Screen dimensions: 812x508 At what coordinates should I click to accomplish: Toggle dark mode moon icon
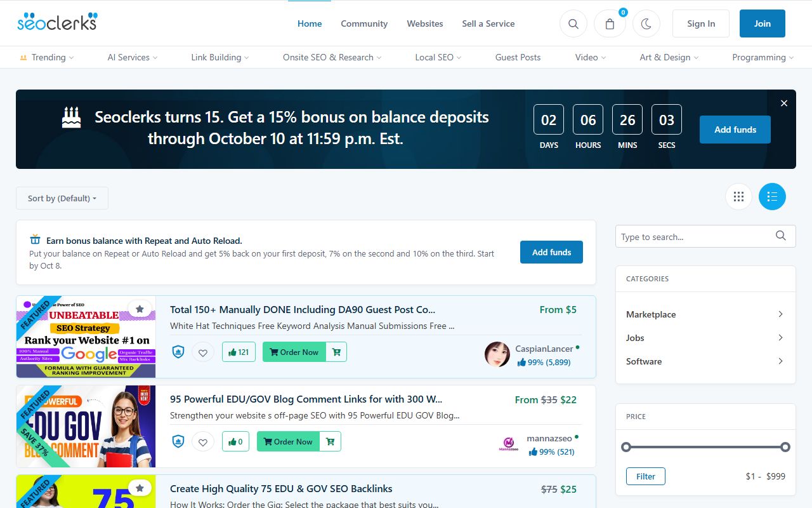[x=646, y=23]
